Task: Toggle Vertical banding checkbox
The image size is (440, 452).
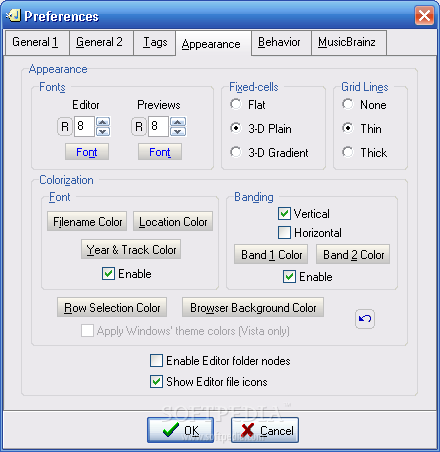Action: point(284,214)
